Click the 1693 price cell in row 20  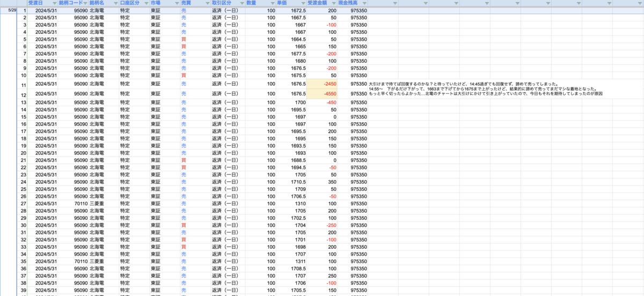pyautogui.click(x=291, y=153)
